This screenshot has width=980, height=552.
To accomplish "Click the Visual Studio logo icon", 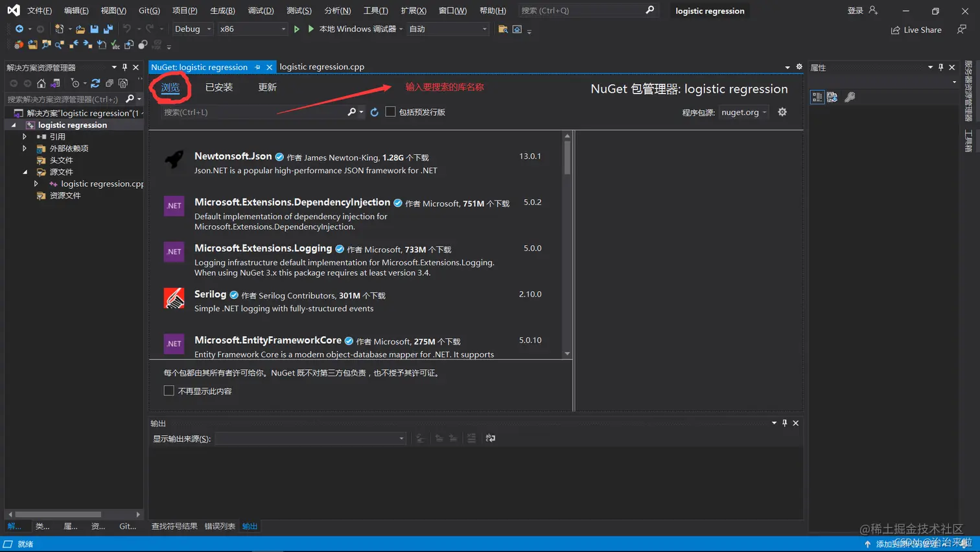I will (x=13, y=10).
